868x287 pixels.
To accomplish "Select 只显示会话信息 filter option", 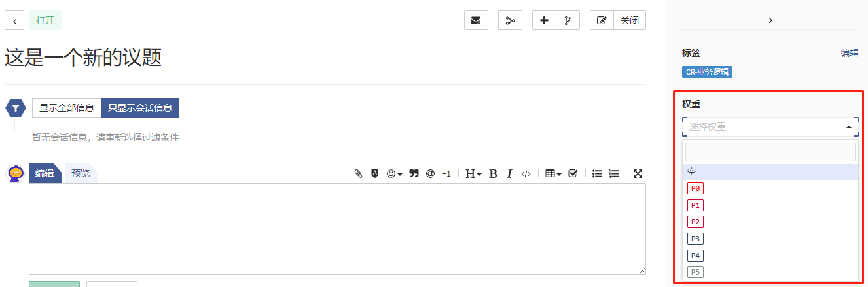I will (x=140, y=108).
